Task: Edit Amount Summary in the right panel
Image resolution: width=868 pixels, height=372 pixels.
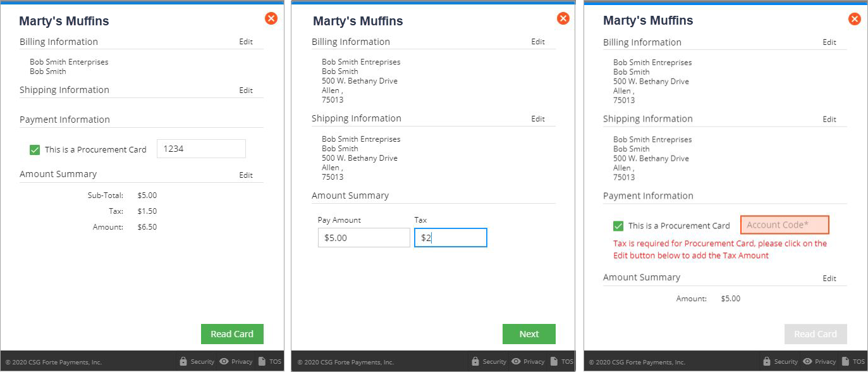Action: (829, 278)
